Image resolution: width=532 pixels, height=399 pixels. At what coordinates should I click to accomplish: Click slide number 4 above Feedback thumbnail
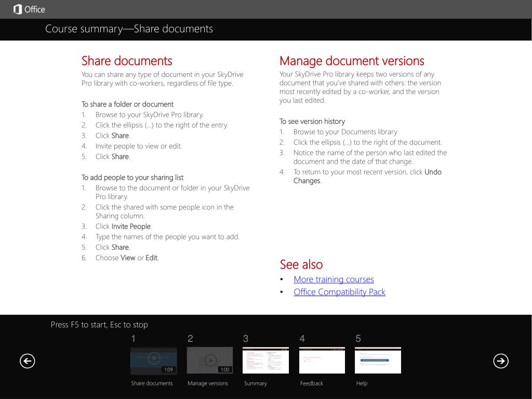pos(302,338)
